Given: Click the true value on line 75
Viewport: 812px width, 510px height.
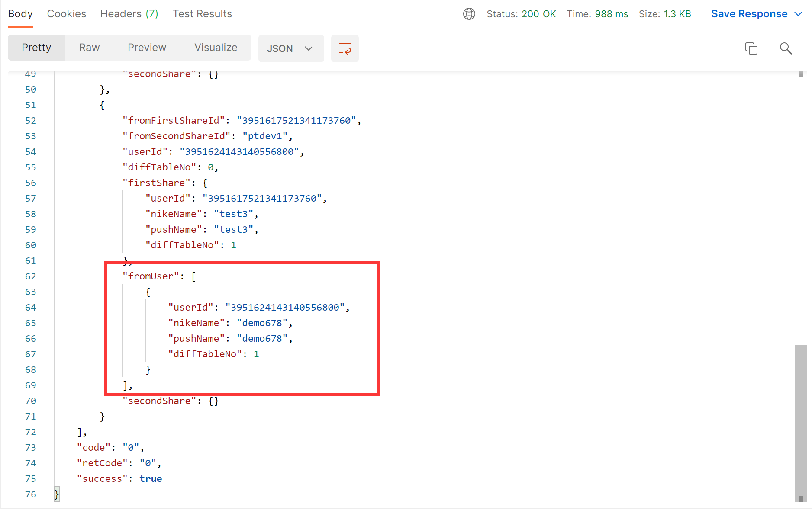Looking at the screenshot, I should tap(151, 478).
